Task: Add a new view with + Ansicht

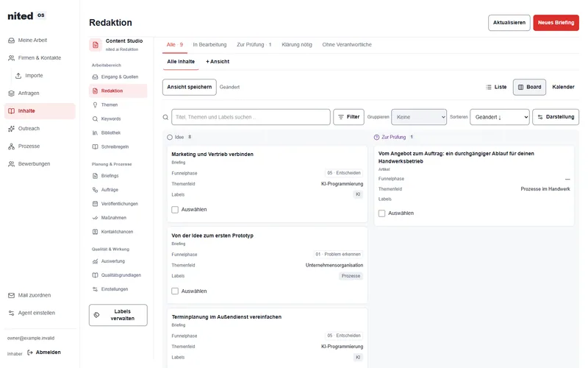Action: (x=218, y=62)
